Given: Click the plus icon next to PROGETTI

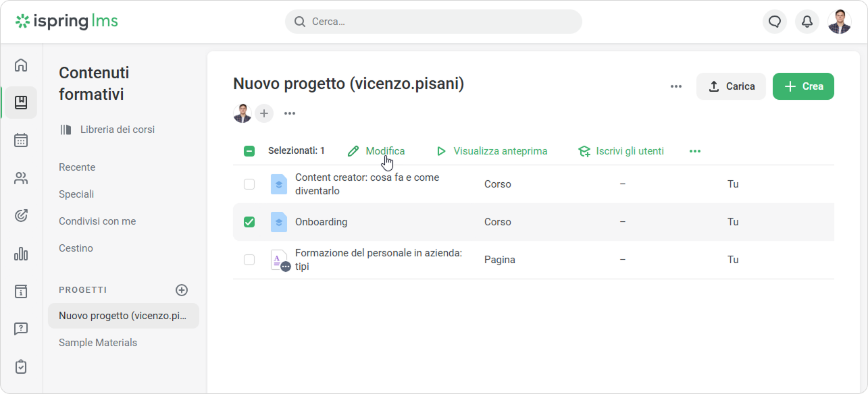Looking at the screenshot, I should point(182,290).
